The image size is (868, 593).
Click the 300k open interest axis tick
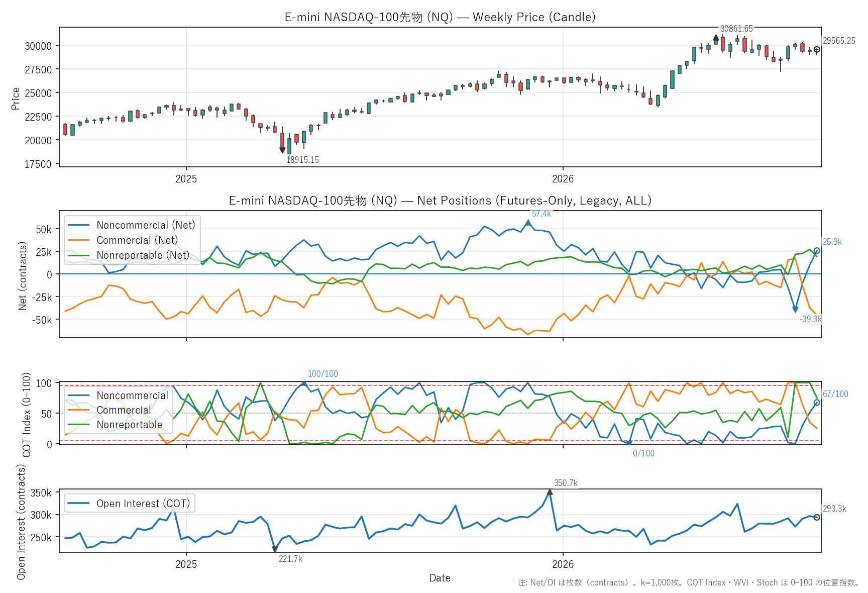41,515
